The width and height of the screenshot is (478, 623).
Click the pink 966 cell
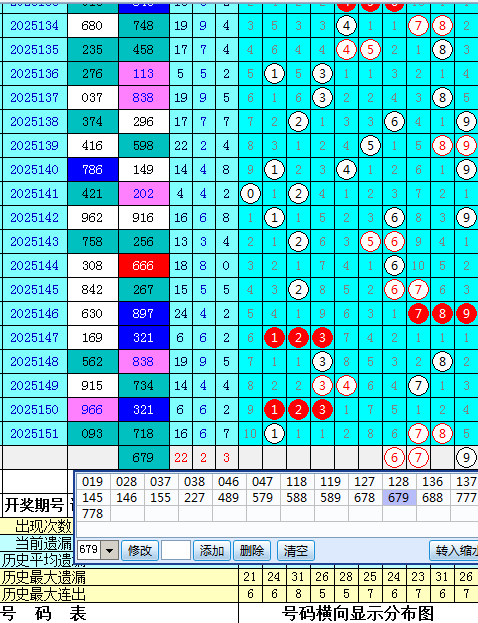tap(93, 410)
